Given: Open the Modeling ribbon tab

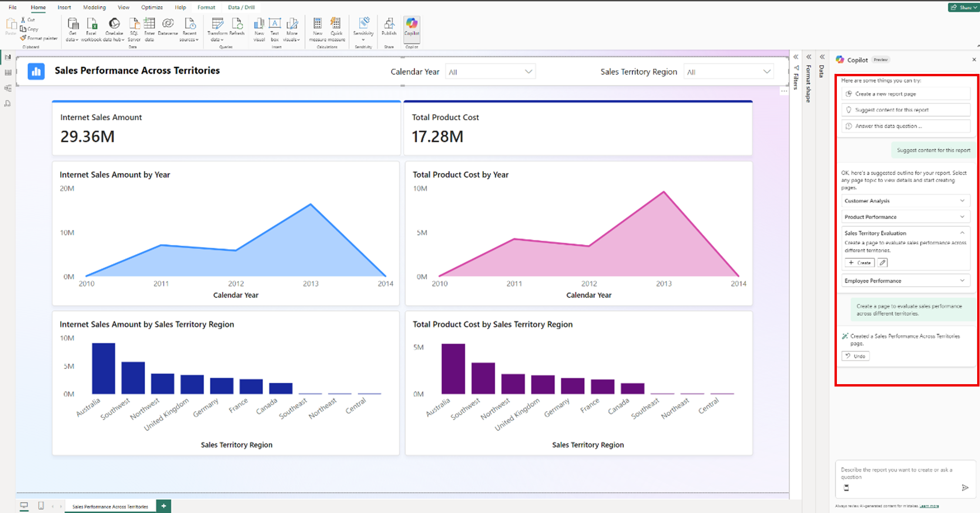Looking at the screenshot, I should click(x=94, y=7).
